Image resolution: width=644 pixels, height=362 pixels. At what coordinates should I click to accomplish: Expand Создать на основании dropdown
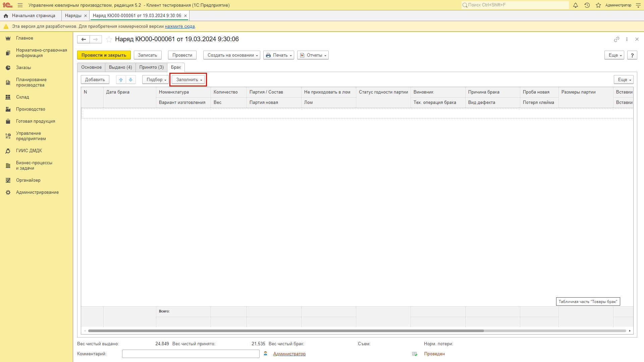point(232,55)
